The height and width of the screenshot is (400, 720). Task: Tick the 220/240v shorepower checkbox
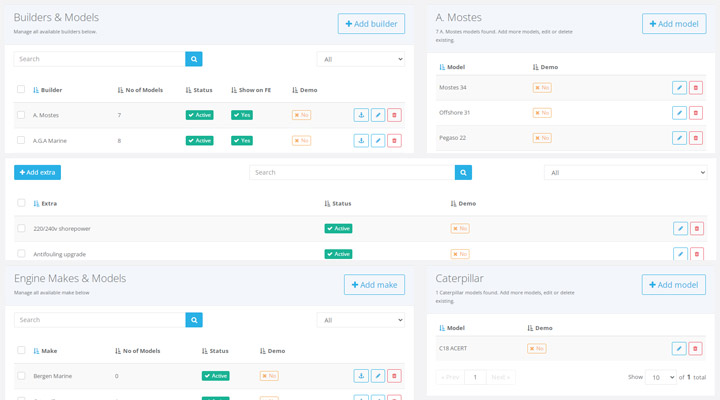(21, 228)
